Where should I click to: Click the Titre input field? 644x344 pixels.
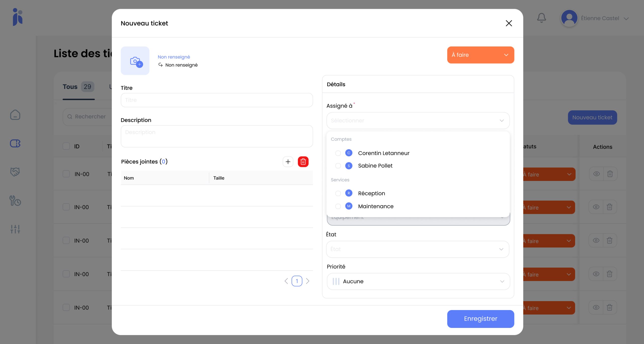(x=217, y=100)
